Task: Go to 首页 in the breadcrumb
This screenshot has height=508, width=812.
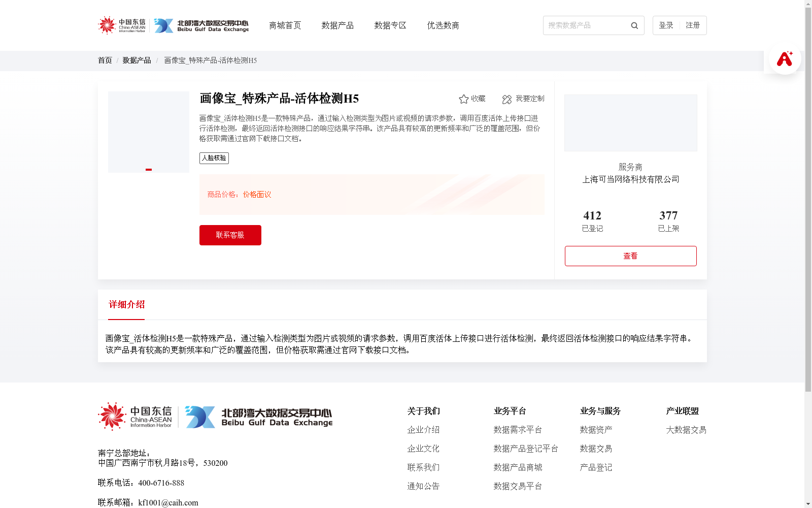Action: click(x=105, y=60)
